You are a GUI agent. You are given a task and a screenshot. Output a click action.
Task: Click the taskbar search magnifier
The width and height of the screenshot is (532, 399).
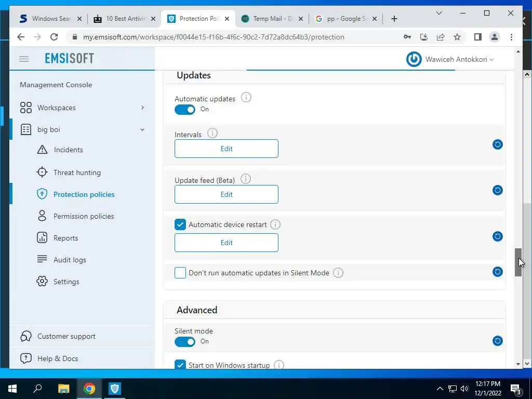point(37,389)
